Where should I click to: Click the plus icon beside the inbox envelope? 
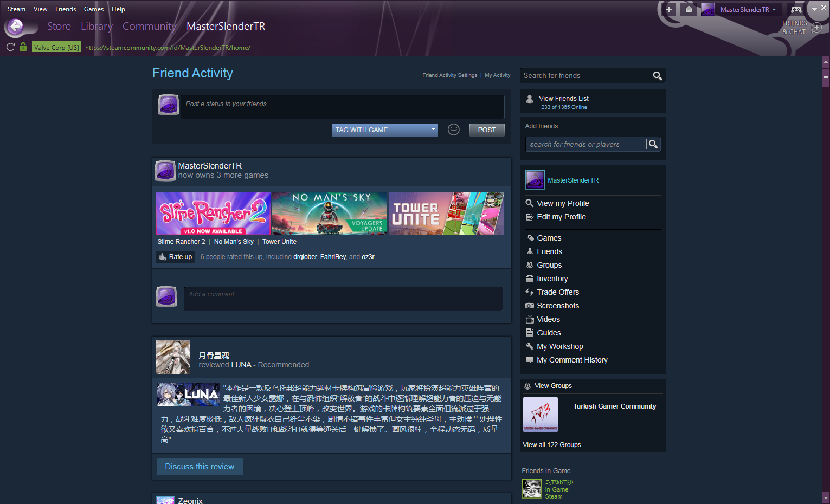pyautogui.click(x=669, y=9)
